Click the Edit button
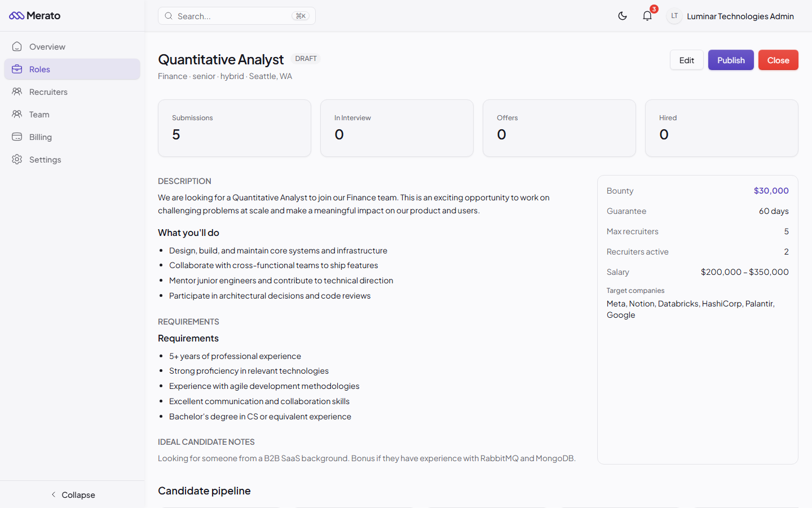 click(686, 60)
